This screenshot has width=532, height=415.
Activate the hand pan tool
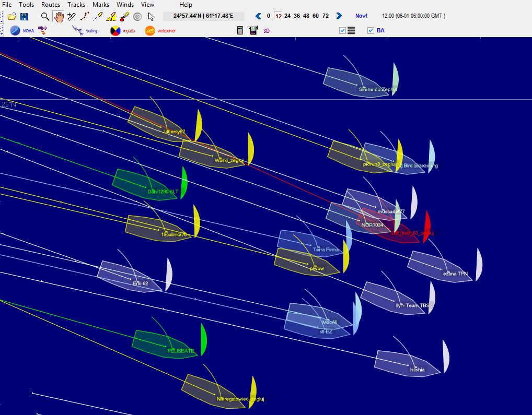[59, 17]
